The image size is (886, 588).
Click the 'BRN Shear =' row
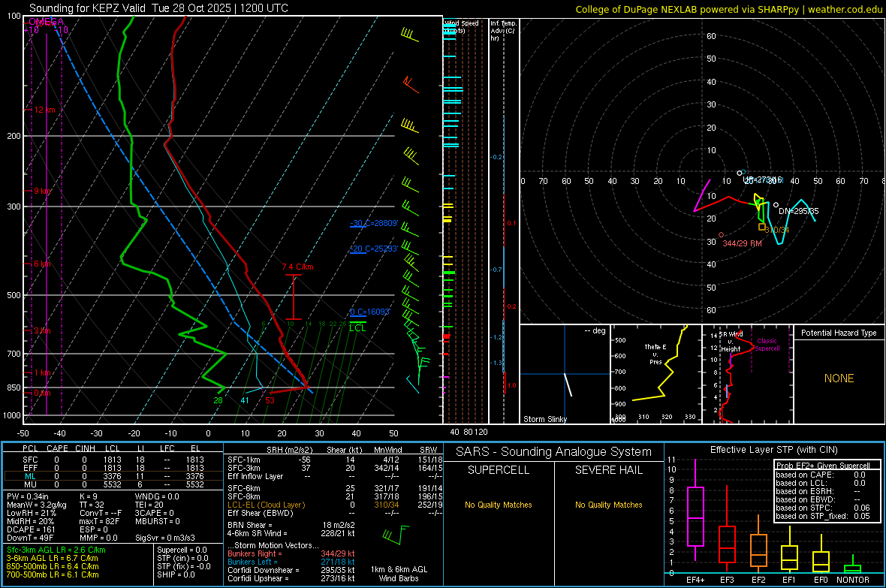(291, 525)
